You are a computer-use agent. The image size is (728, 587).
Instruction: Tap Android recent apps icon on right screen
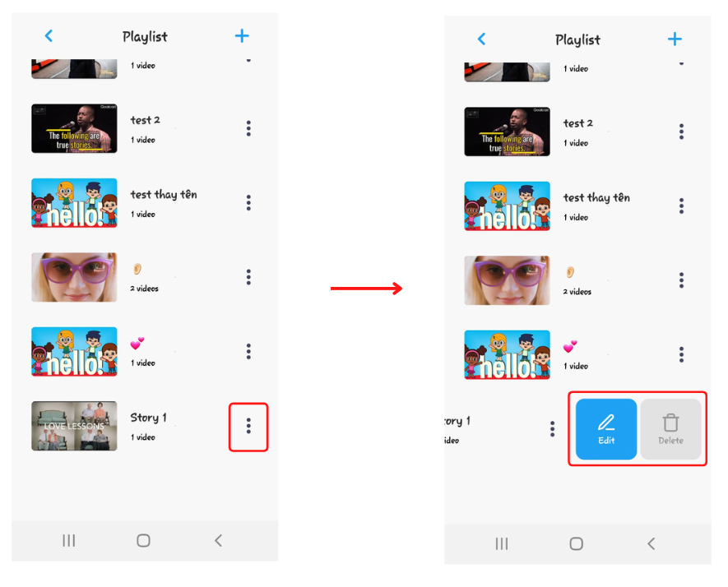click(x=502, y=544)
